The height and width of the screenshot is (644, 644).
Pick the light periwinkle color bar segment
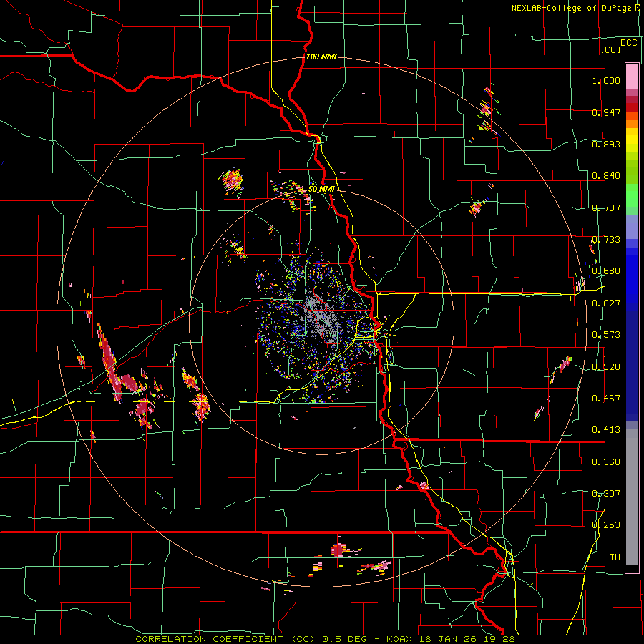pos(632,227)
